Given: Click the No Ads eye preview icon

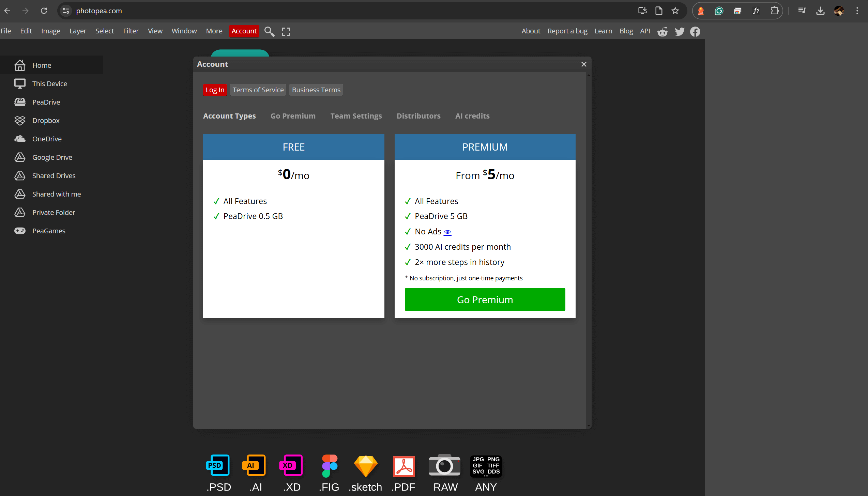Looking at the screenshot, I should [x=447, y=232].
